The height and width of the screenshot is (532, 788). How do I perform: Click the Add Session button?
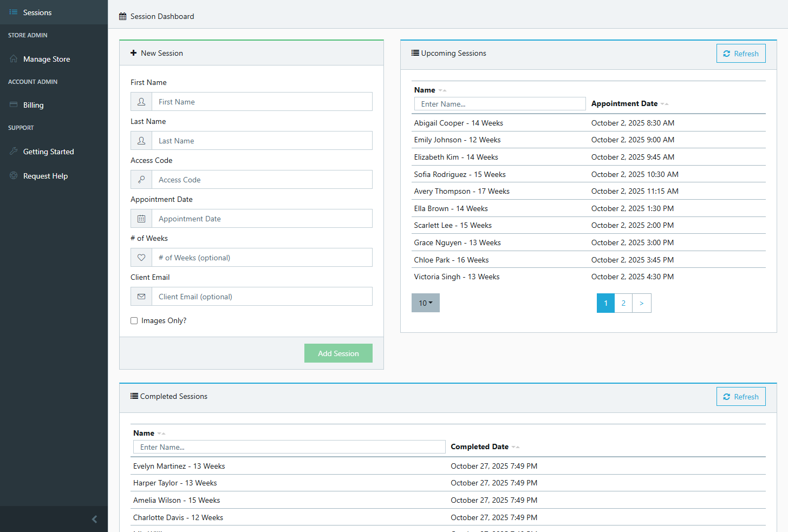coord(338,353)
